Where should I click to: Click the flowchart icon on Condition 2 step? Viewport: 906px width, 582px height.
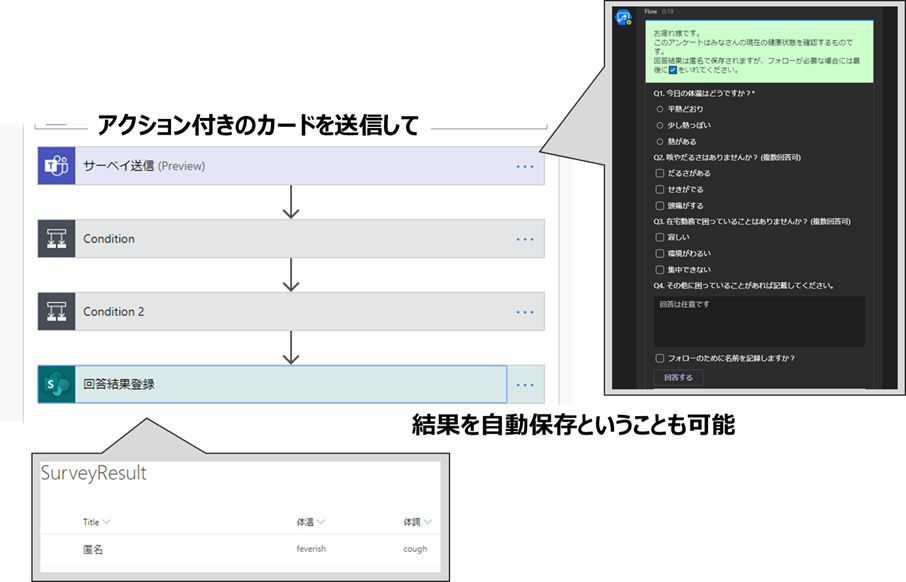(56, 311)
